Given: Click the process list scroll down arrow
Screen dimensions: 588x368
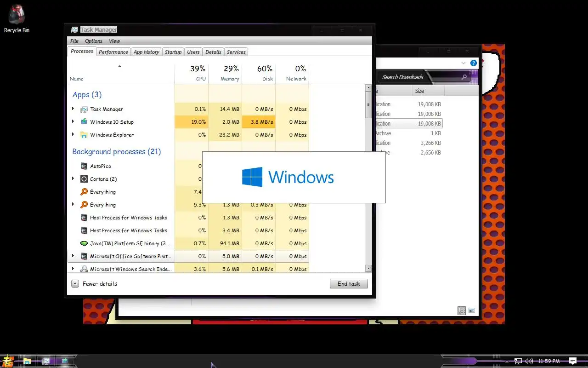Looking at the screenshot, I should click(368, 268).
